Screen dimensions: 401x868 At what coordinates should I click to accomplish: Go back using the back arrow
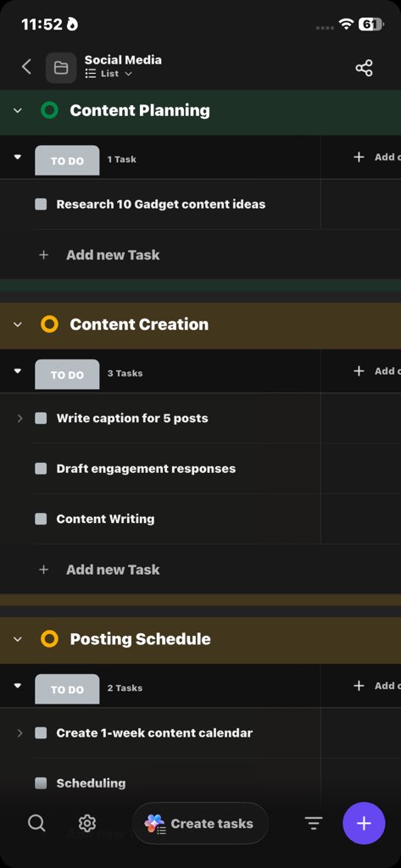coord(26,67)
